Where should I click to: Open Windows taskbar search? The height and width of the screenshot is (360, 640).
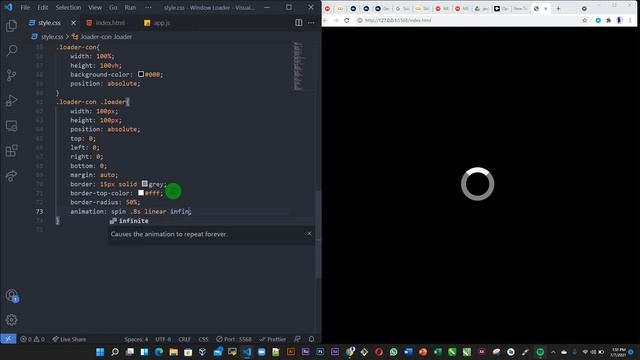[x=115, y=352]
